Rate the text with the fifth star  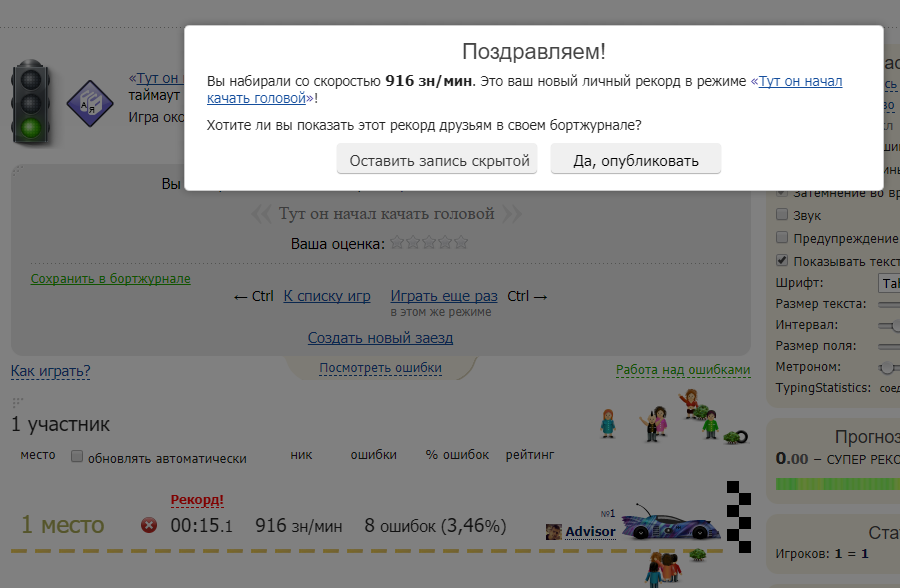(x=461, y=243)
